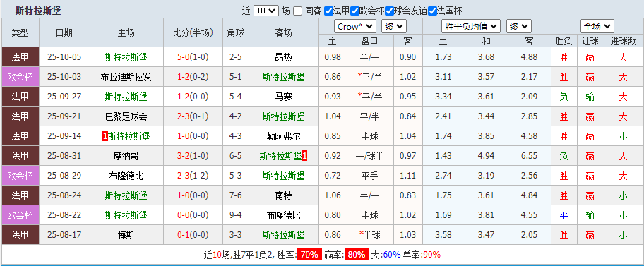Open the 终 dropdown next to 胜平负均值
644x266 pixels.
point(519,27)
